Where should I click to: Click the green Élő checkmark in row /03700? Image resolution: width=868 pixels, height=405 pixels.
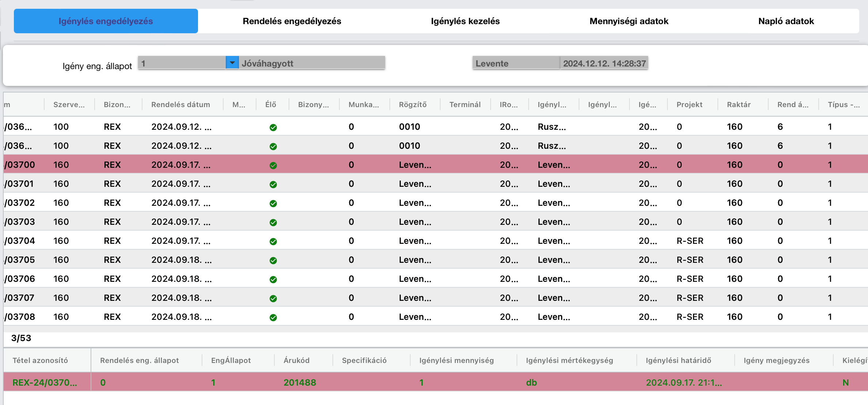tap(273, 165)
